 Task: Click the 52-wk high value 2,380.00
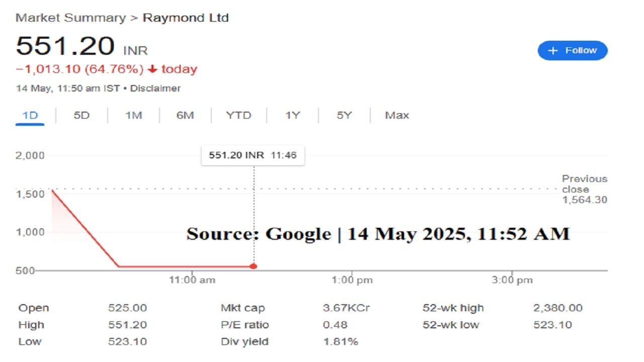pos(558,308)
